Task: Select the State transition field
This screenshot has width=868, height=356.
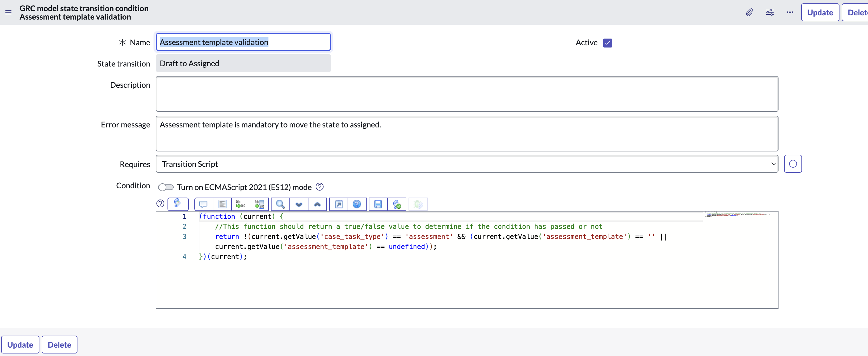Action: point(243,63)
